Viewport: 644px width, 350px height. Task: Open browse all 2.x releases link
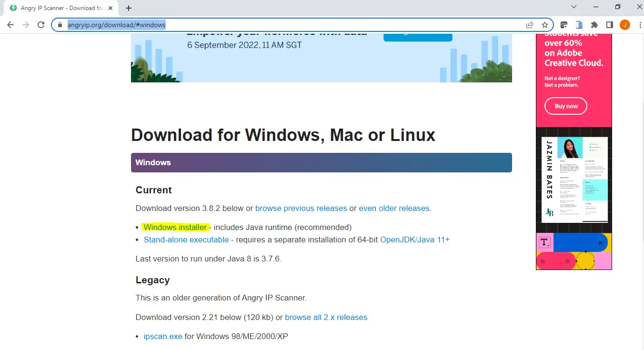pyautogui.click(x=326, y=317)
